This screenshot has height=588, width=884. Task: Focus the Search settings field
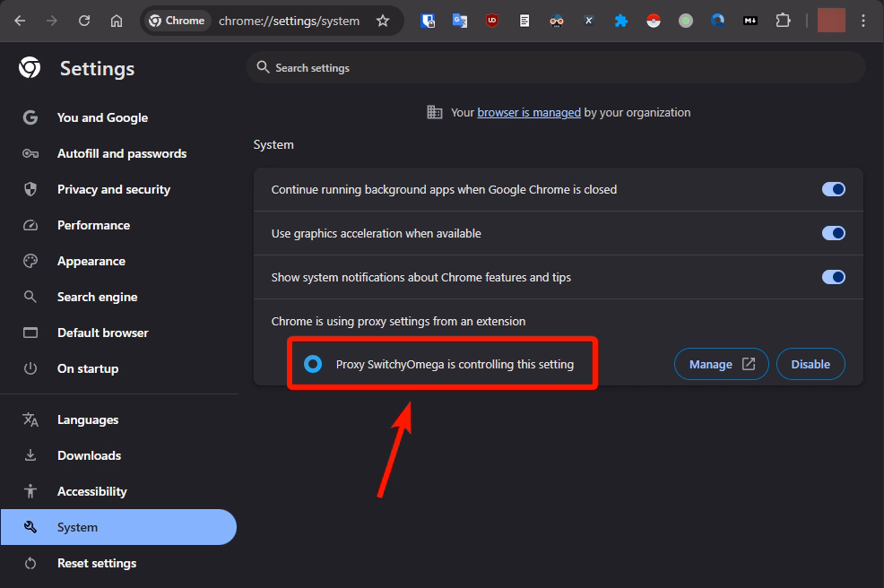coord(555,67)
